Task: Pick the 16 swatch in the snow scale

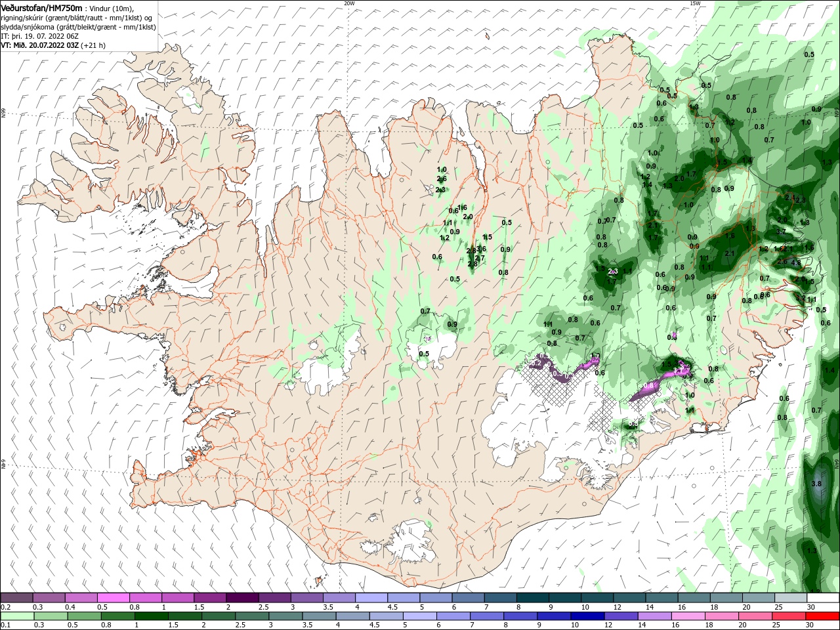Action: (x=694, y=598)
